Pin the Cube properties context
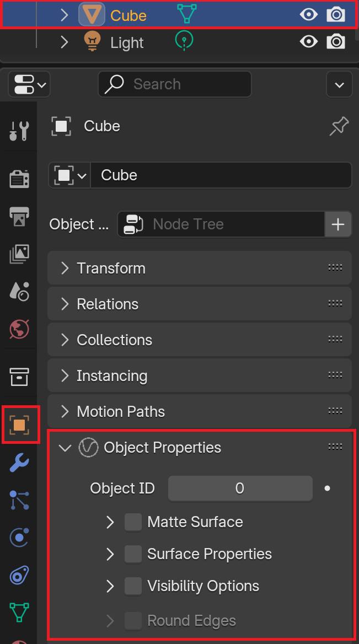Screen dimensions: 359x644 (x=339, y=126)
